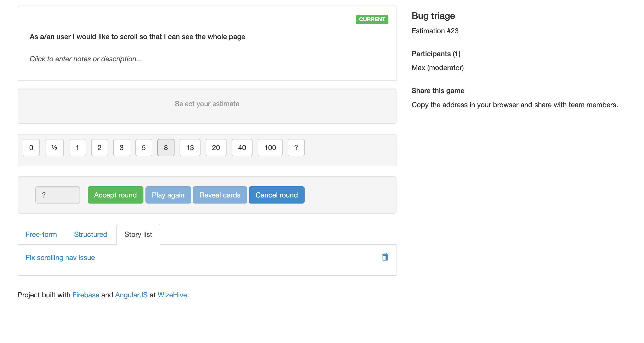This screenshot has width=644, height=343.
Task: Delete the 'Fix scrolling nav issue' story
Action: 385,257
